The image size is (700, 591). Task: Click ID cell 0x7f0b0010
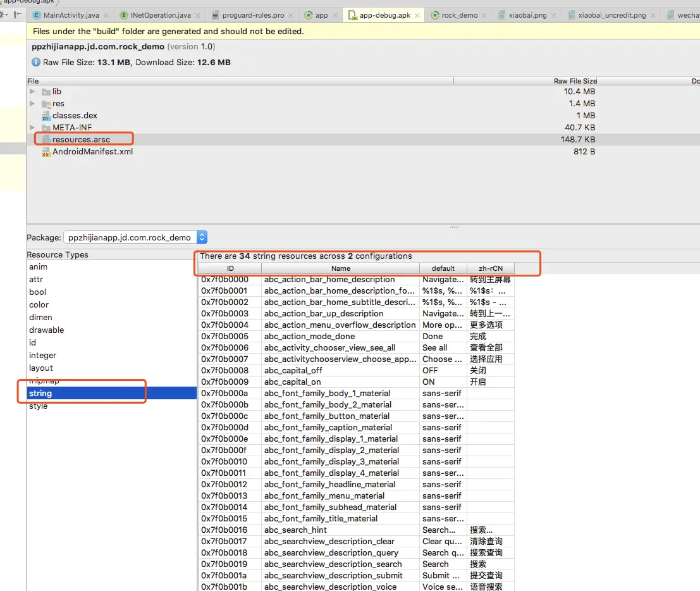230,461
